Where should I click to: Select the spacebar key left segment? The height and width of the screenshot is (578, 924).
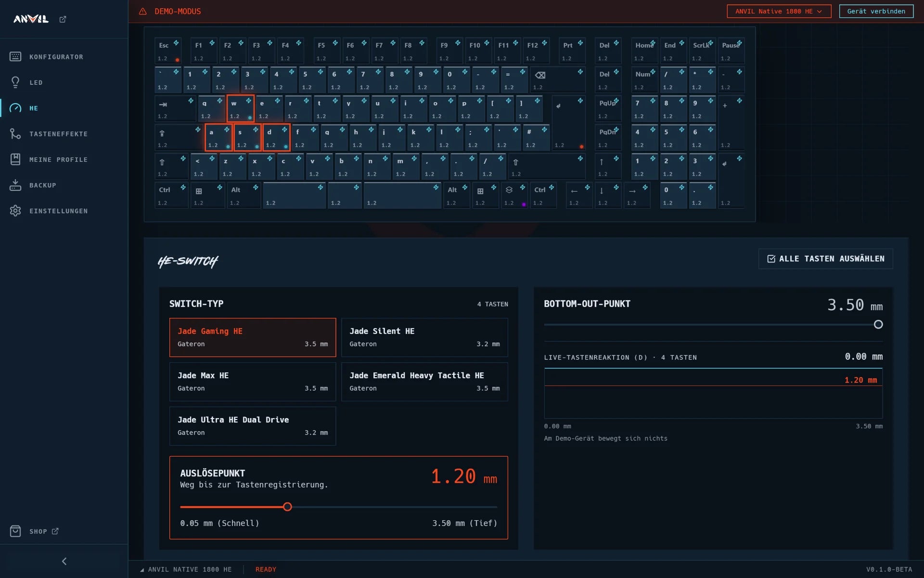coord(294,196)
